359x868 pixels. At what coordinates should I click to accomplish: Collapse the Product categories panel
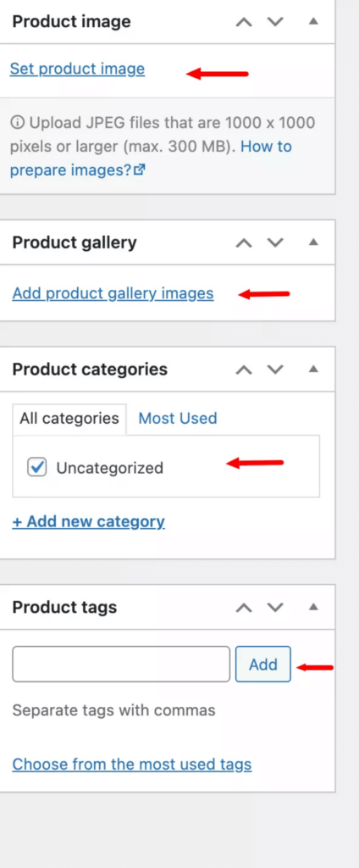(x=313, y=370)
